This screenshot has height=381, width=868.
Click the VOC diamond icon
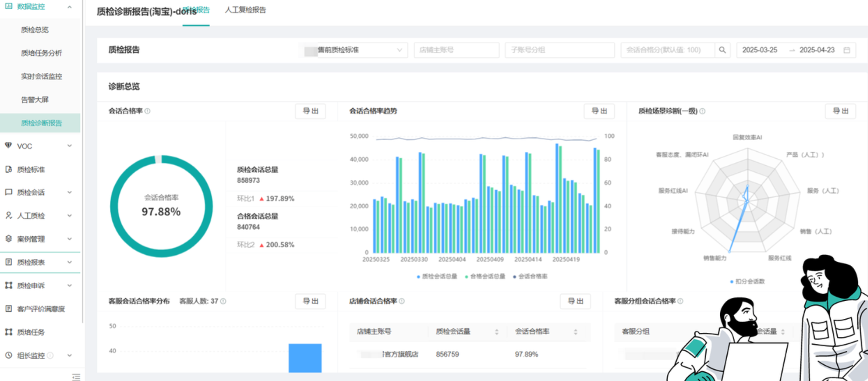[8, 146]
